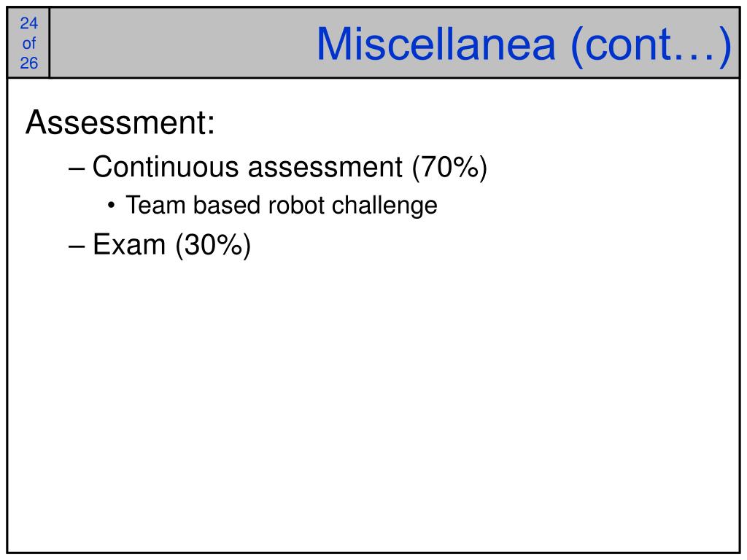The width and height of the screenshot is (747, 560).
Task: Select the '(30%)' percentage text
Action: coord(213,246)
